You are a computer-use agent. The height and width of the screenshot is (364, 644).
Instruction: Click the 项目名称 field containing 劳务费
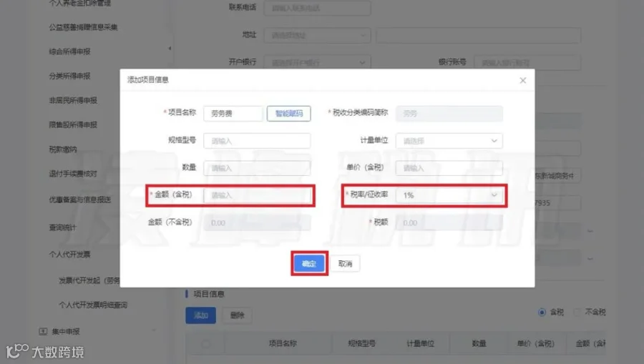(x=233, y=113)
